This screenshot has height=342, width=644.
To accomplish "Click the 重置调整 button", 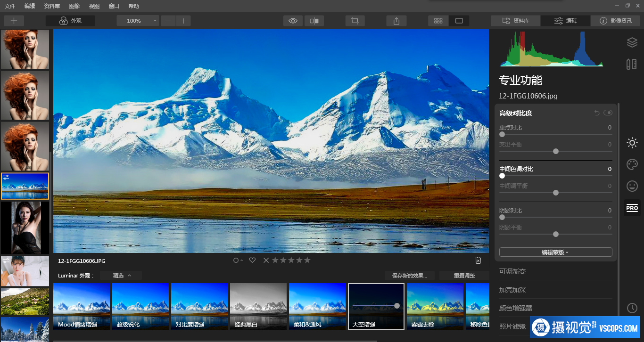I will [464, 276].
